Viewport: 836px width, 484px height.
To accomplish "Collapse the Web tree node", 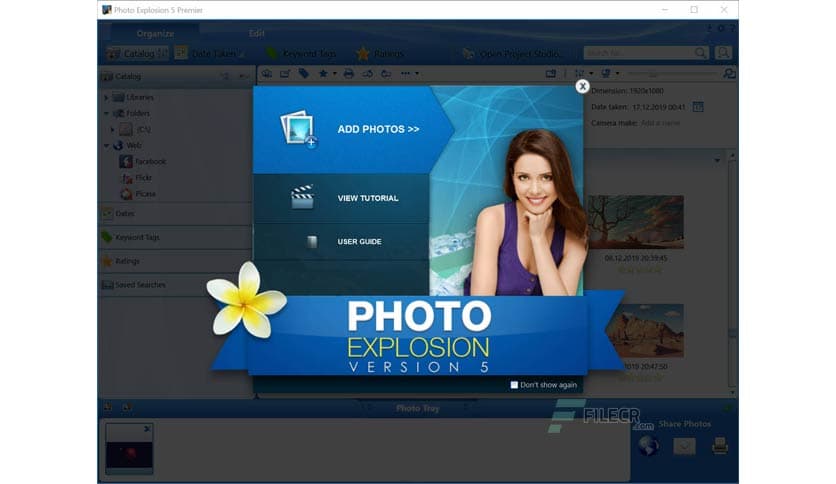I will coord(106,146).
